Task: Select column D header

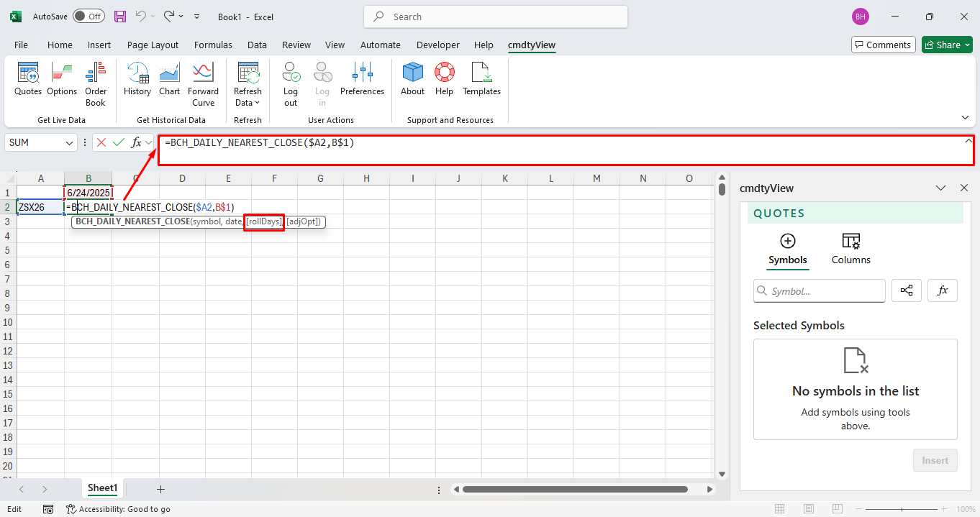Action: tap(182, 178)
